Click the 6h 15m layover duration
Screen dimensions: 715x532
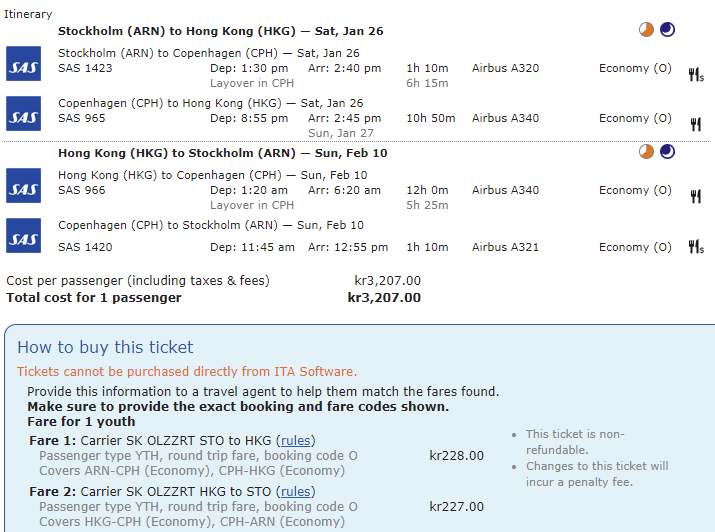[427, 83]
